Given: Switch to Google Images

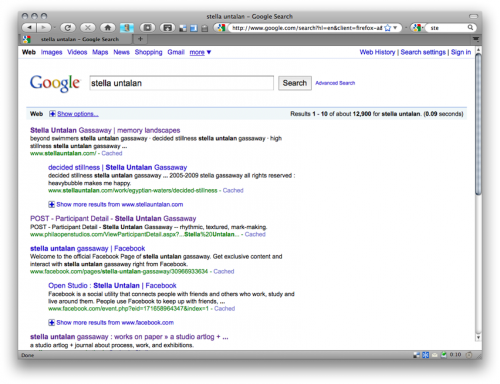Looking at the screenshot, I should [x=51, y=52].
